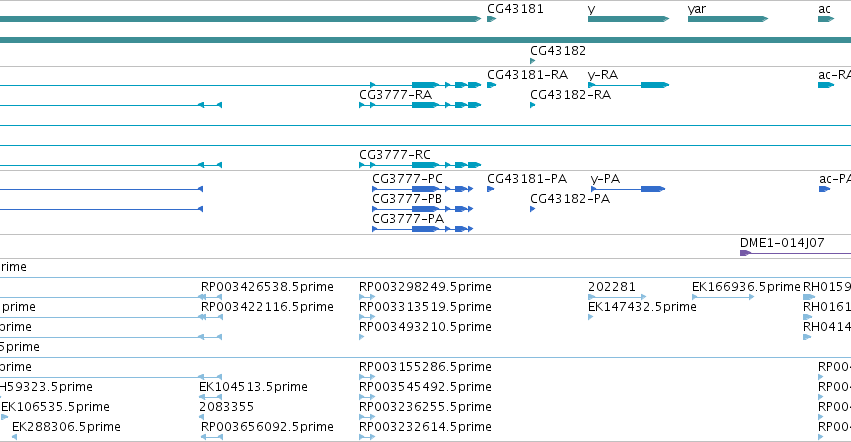This screenshot has width=851, height=442.
Task: Select the EK104513.5prime EST feature
Action: 210,397
